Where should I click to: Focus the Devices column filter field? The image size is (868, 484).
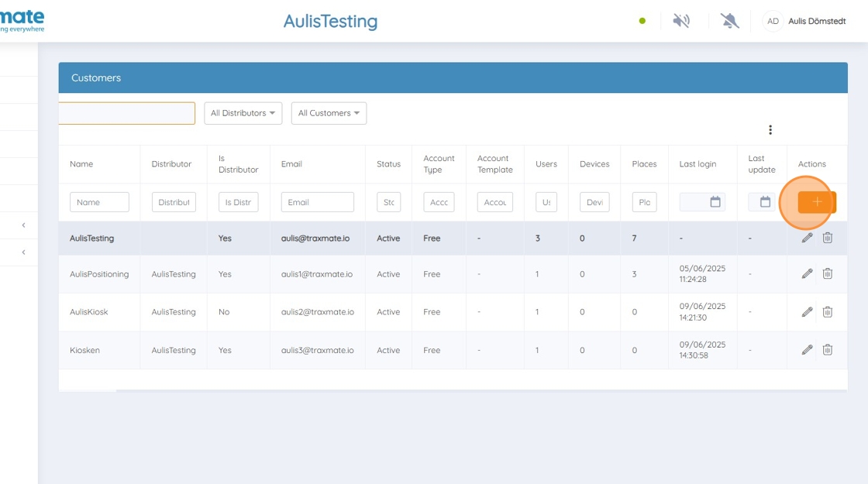pyautogui.click(x=594, y=202)
